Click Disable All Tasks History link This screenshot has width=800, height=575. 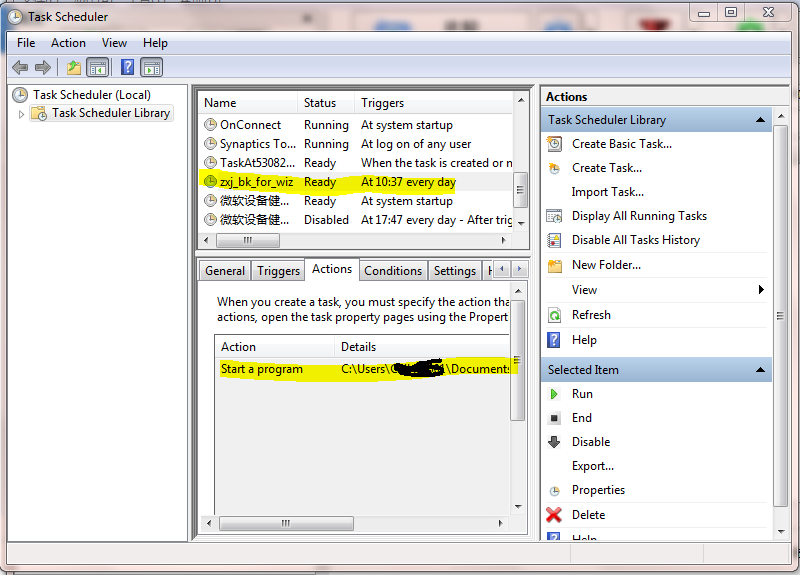[636, 240]
